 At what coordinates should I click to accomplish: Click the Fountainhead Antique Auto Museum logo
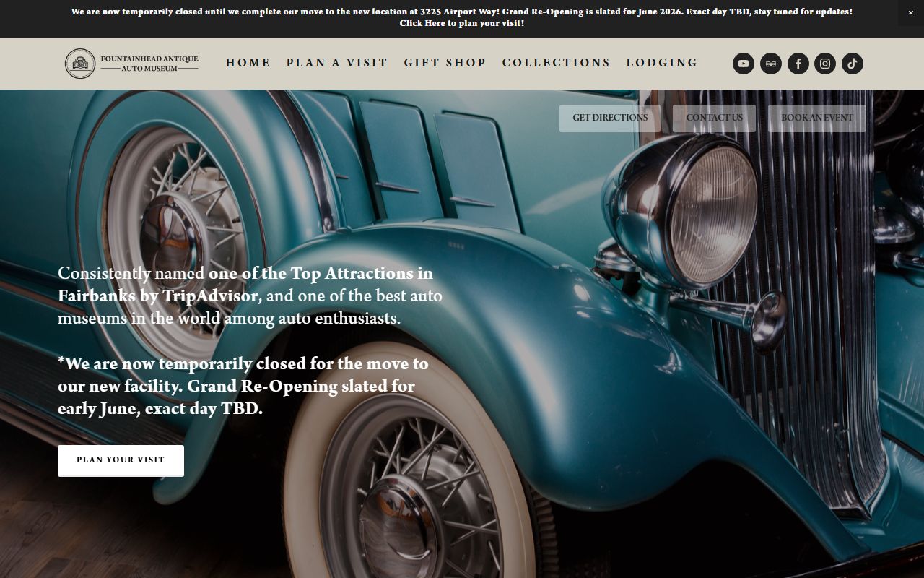pos(131,64)
